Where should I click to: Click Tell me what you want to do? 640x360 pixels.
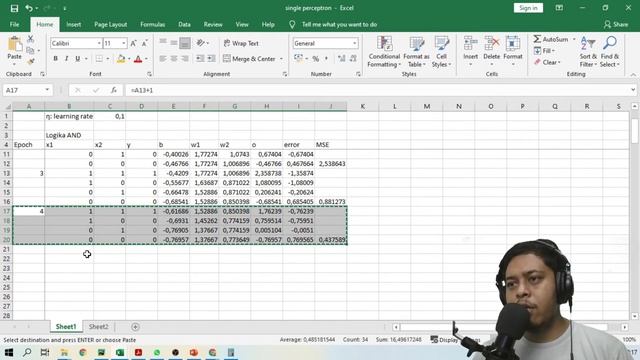(x=339, y=24)
